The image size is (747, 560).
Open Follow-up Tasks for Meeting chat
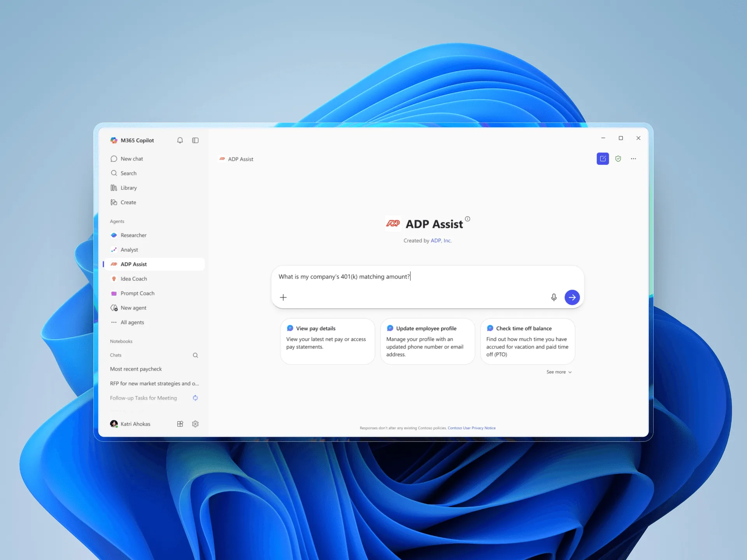(143, 398)
